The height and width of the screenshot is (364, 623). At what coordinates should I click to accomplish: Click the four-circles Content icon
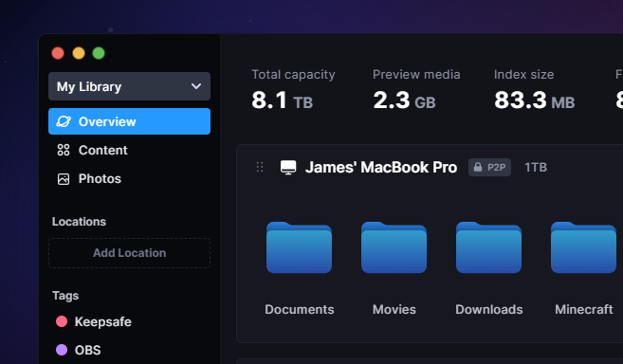pos(64,150)
